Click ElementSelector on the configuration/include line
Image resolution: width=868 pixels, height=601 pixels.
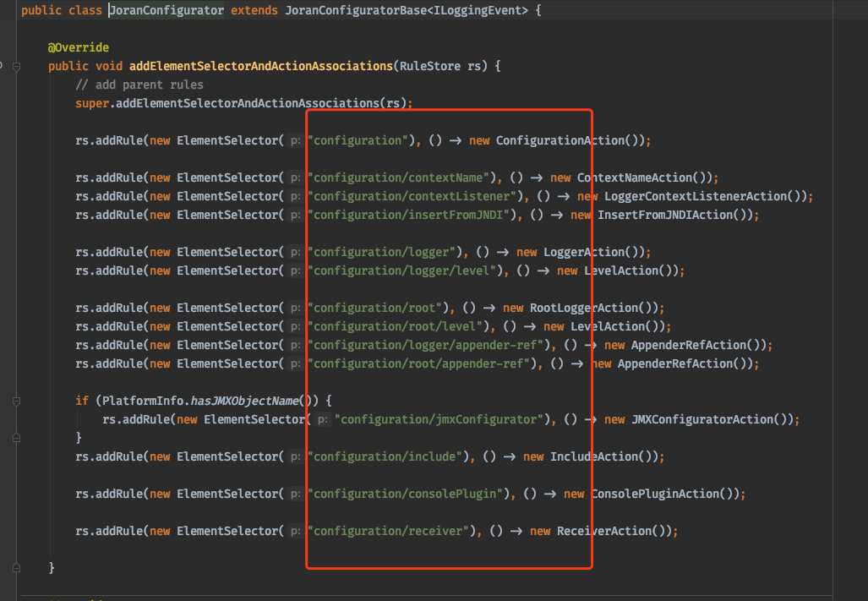(x=227, y=456)
